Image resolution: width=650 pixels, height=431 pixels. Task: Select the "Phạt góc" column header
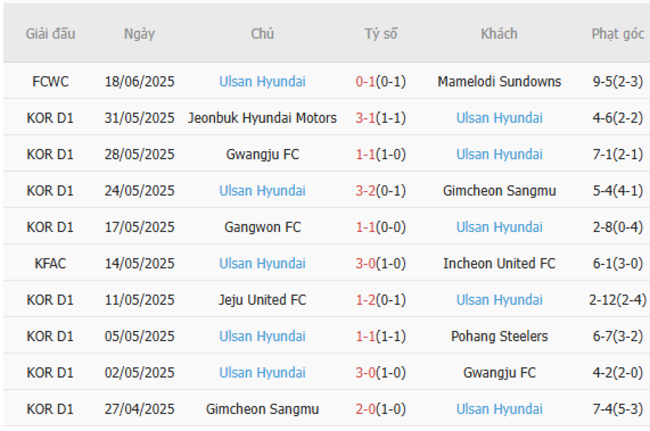(x=617, y=34)
